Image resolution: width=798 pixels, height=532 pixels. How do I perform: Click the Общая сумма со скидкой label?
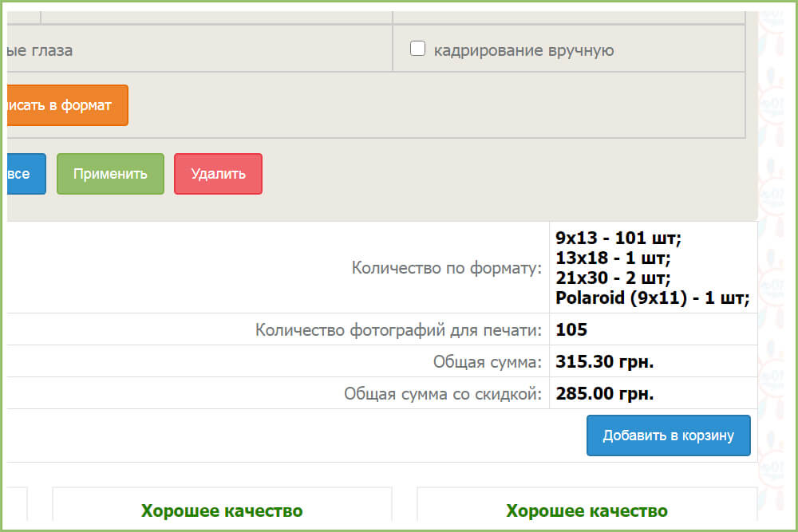tap(443, 393)
